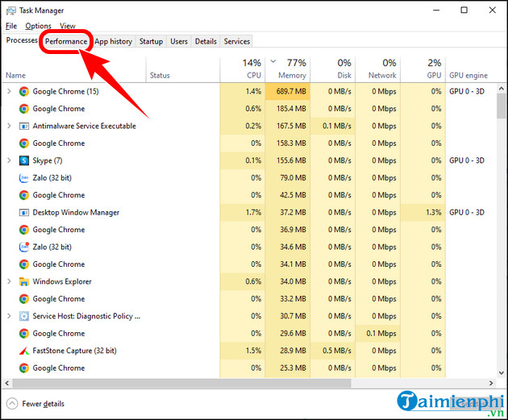The image size is (508, 420).
Task: Click the Zalo icon in the 34.6 MB row
Action: [23, 247]
